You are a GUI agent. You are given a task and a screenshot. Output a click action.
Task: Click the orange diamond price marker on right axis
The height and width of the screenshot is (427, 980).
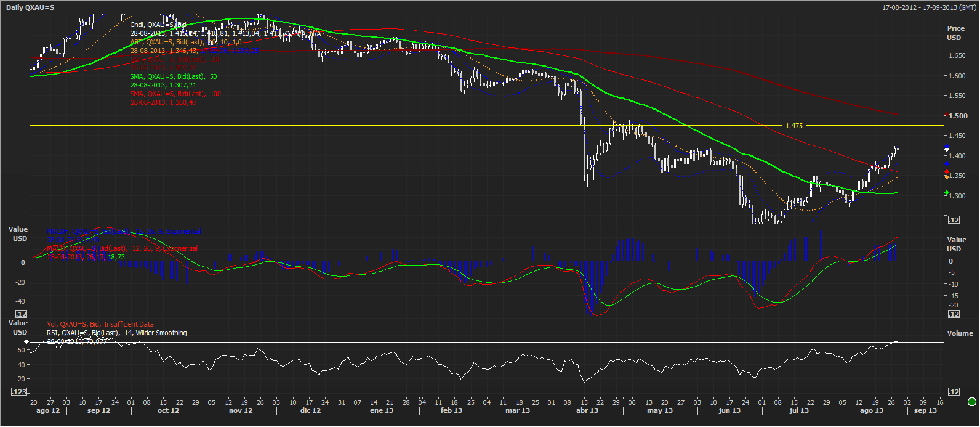point(946,177)
